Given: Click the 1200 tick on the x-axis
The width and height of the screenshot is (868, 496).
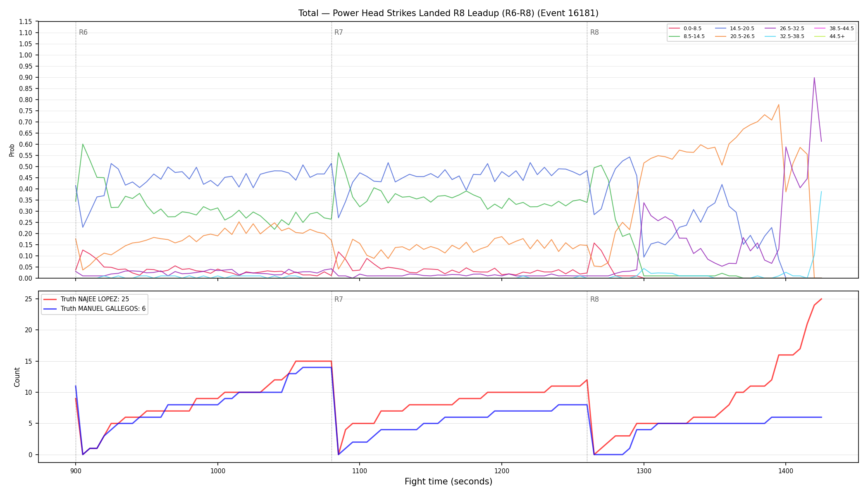Looking at the screenshot, I should pyautogui.click(x=502, y=470).
